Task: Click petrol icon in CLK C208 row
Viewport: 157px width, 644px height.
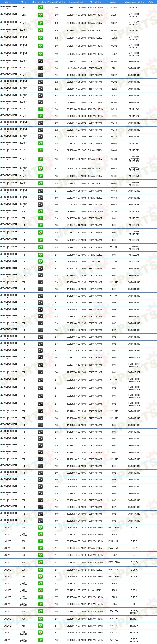Action: coord(40,7)
